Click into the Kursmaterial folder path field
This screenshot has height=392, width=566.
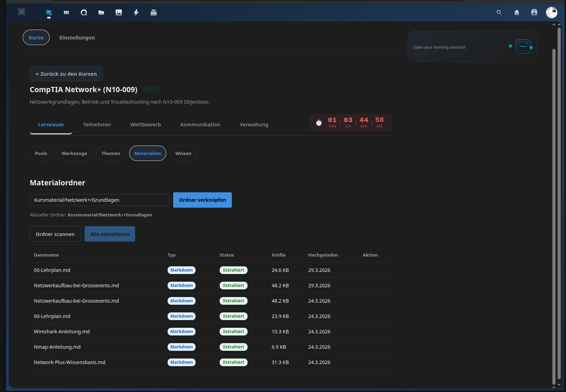(x=99, y=200)
